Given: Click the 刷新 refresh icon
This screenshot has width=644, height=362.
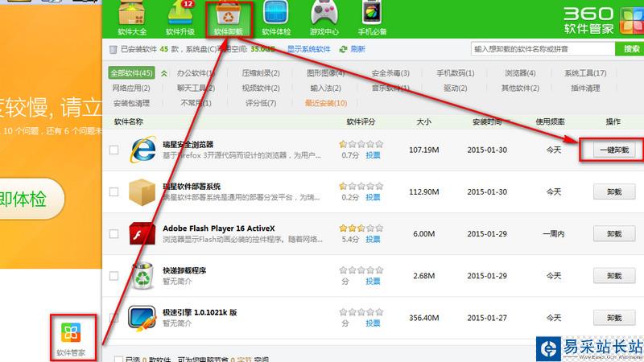Looking at the screenshot, I should pos(344,49).
